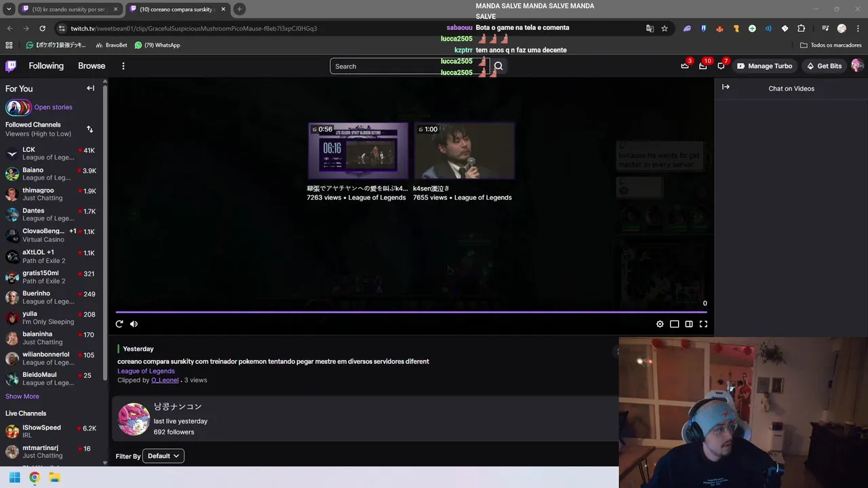This screenshot has width=868, height=488.
Task: Click the search magnifier button
Action: point(498,66)
